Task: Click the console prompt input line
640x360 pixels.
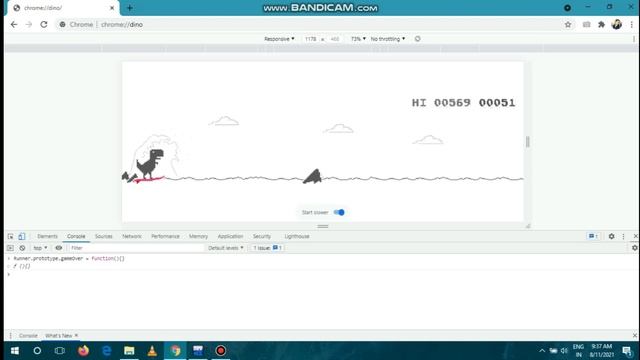Action: pos(322,274)
